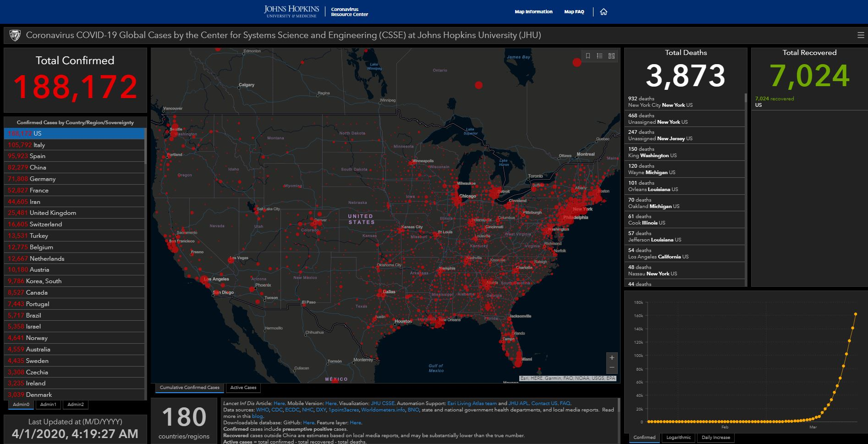
Task: Click the 101 deaths Orleans Louisiana entry
Action: (x=685, y=186)
